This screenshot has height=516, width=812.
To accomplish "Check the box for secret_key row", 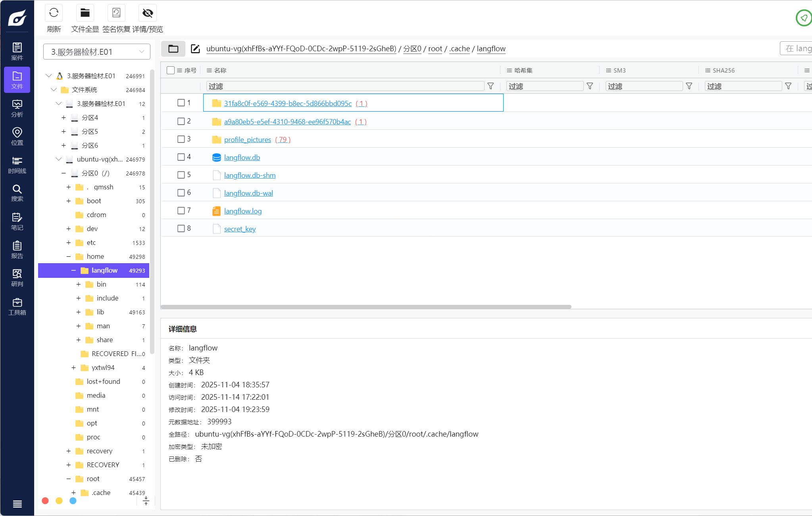I will pyautogui.click(x=181, y=229).
